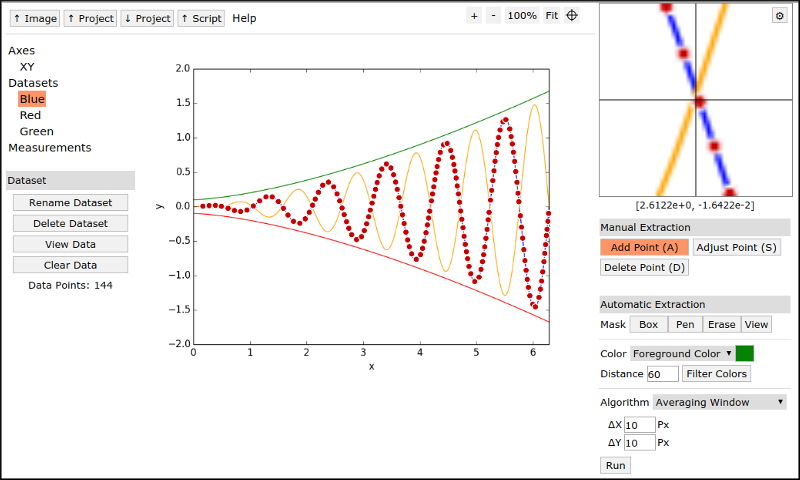
Task: Choose the Erase mask tool
Action: point(721,324)
